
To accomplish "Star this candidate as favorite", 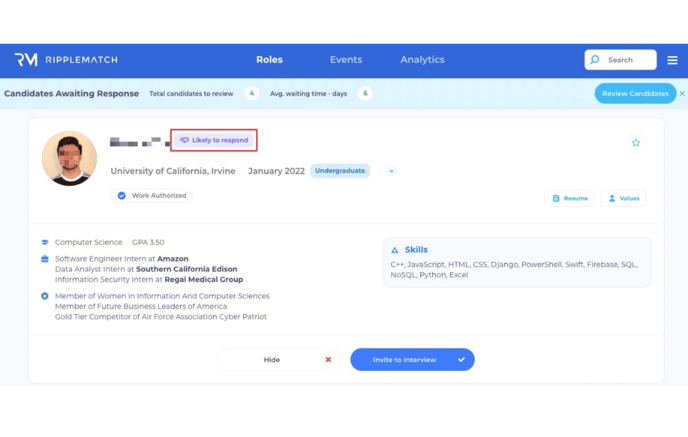I will (635, 143).
